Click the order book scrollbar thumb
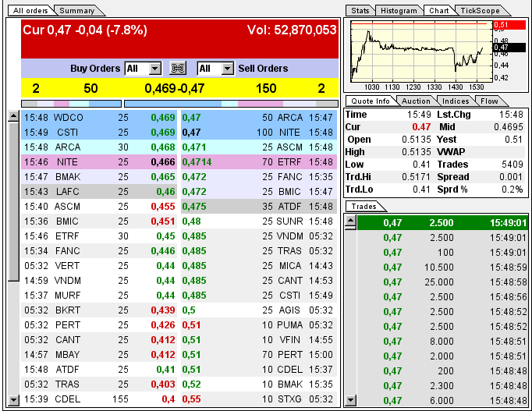Image resolution: width=532 pixels, height=411 pixels. 13,202
